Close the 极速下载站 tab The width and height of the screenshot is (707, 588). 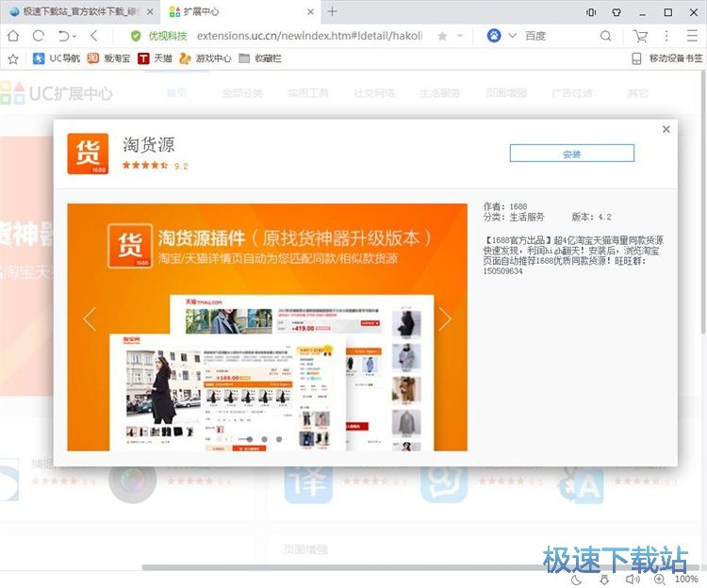150,11
